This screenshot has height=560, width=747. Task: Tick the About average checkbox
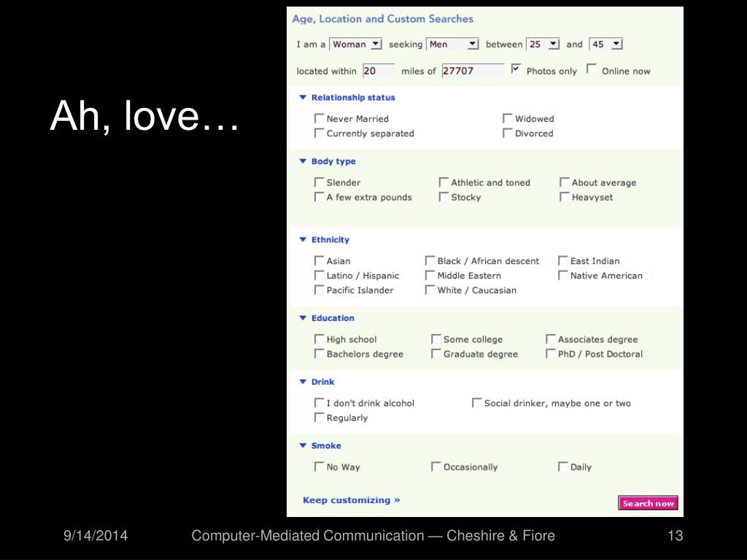(x=565, y=182)
